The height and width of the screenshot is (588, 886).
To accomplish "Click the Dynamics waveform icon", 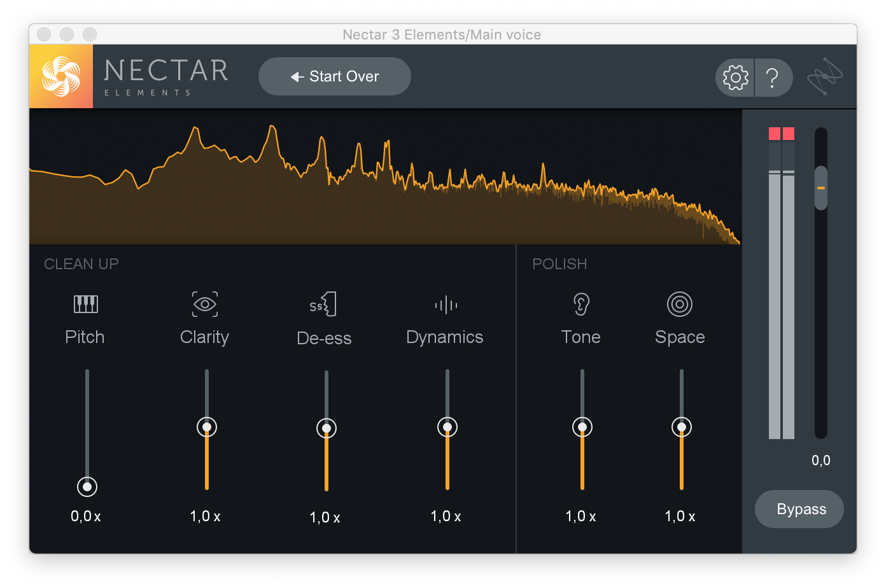I will point(446,305).
